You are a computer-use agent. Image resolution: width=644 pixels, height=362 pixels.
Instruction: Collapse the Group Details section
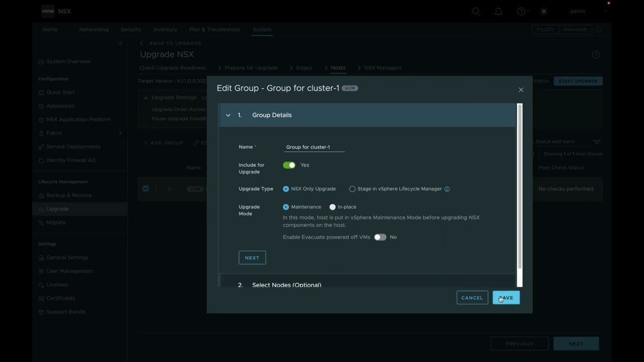(228, 115)
